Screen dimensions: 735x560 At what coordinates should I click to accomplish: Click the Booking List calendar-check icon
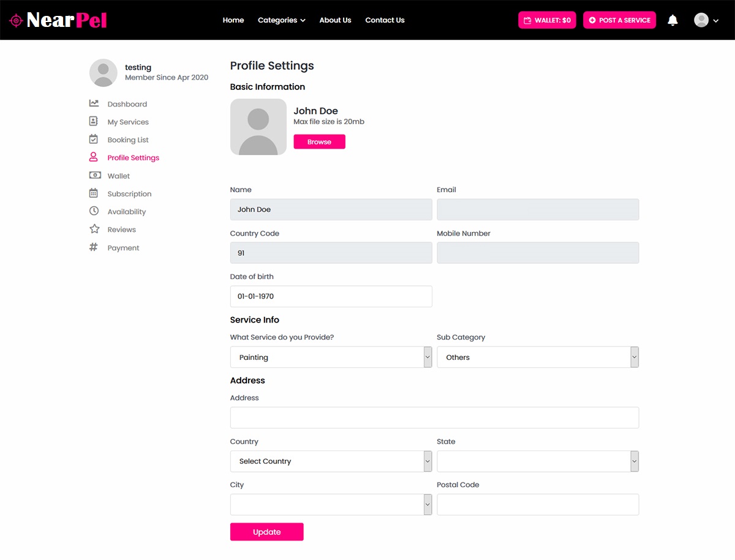94,139
